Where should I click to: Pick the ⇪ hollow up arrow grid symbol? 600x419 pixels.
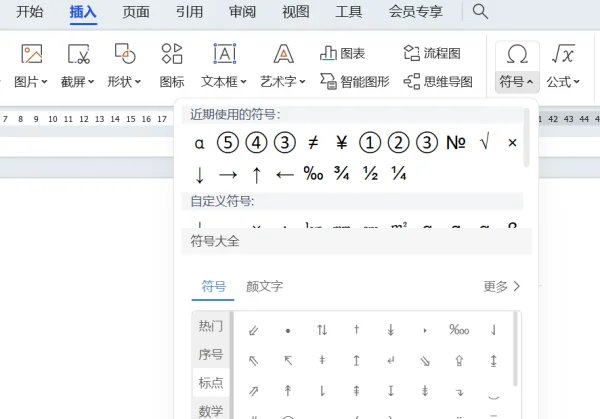tap(459, 360)
